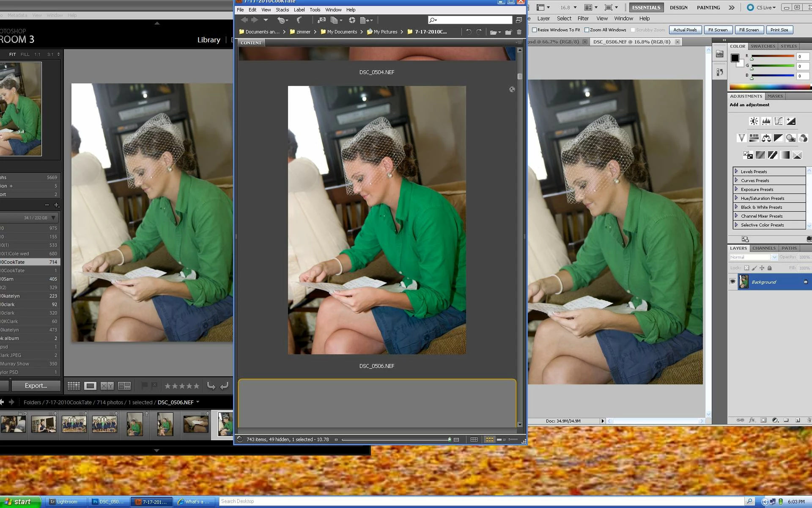Hide the Background layer eye icon
This screenshot has height=508, width=812.
click(732, 282)
